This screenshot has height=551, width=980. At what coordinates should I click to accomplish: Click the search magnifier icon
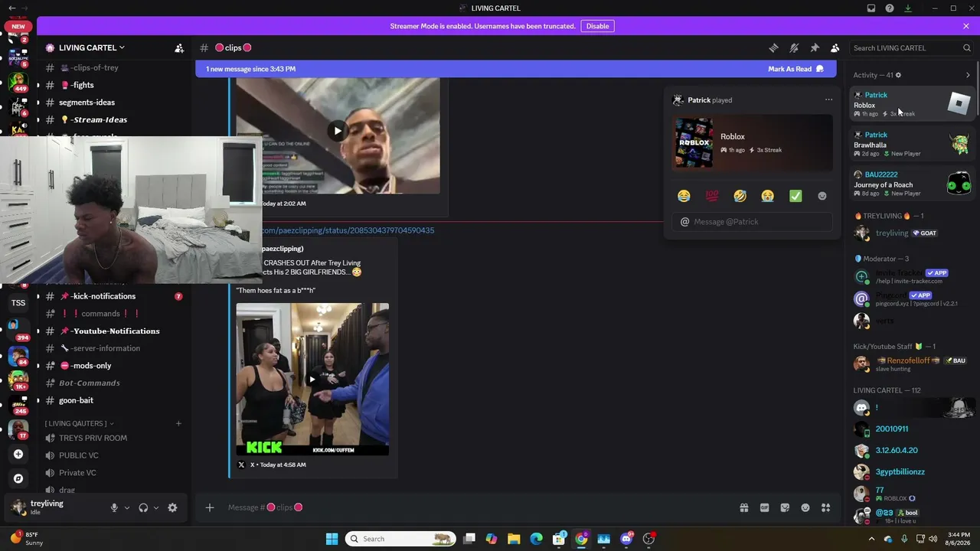(967, 47)
